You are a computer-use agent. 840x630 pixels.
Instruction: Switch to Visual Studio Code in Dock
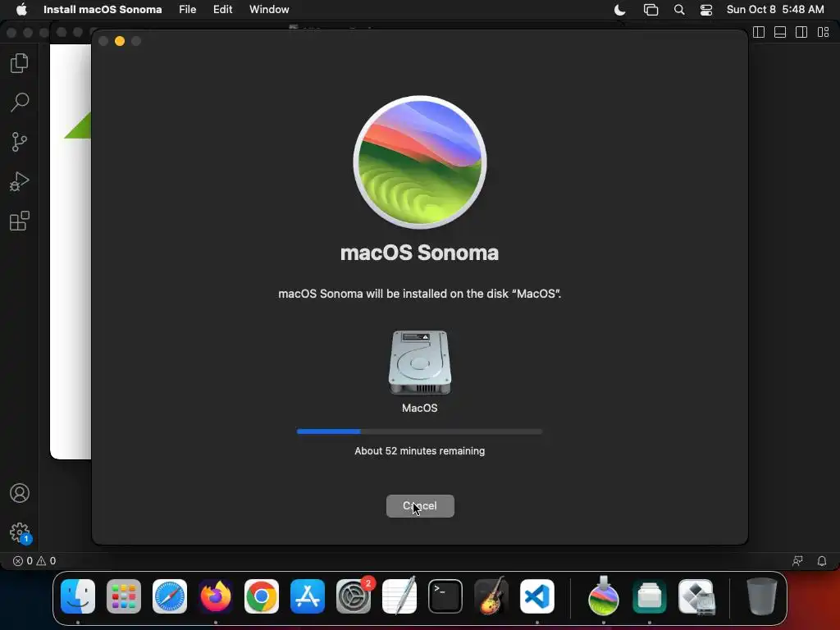537,596
